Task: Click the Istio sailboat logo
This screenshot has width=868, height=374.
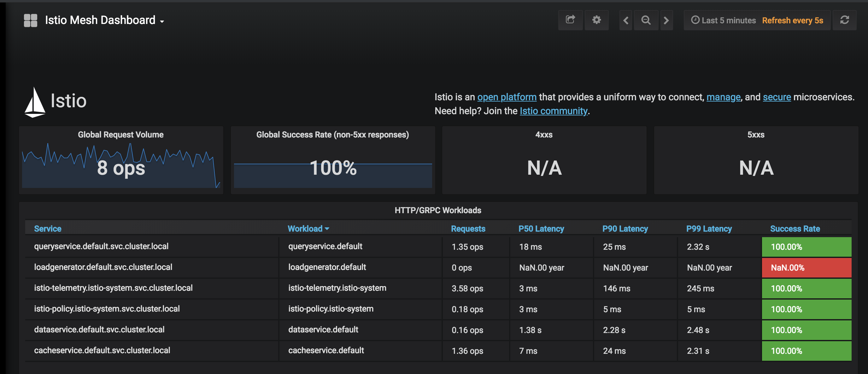Action: (x=35, y=102)
